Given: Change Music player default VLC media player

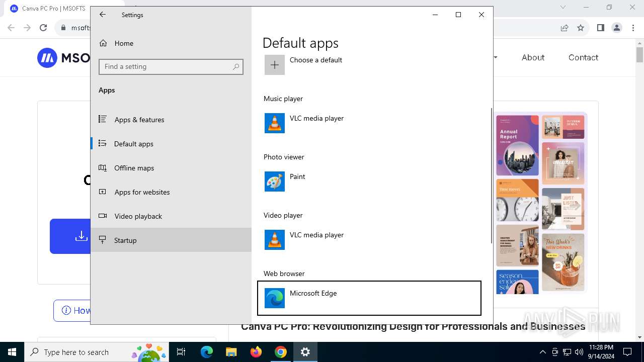Looking at the screenshot, I should click(369, 124).
